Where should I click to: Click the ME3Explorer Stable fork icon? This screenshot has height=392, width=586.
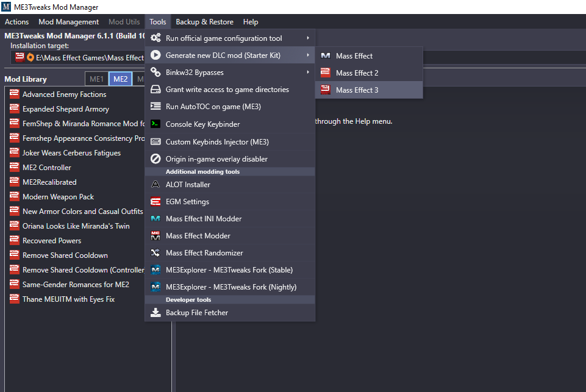155,270
